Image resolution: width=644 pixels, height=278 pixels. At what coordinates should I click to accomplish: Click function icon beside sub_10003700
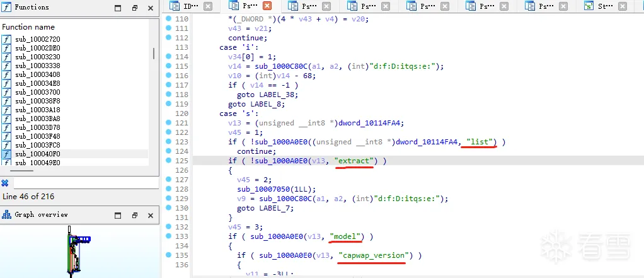6,93
